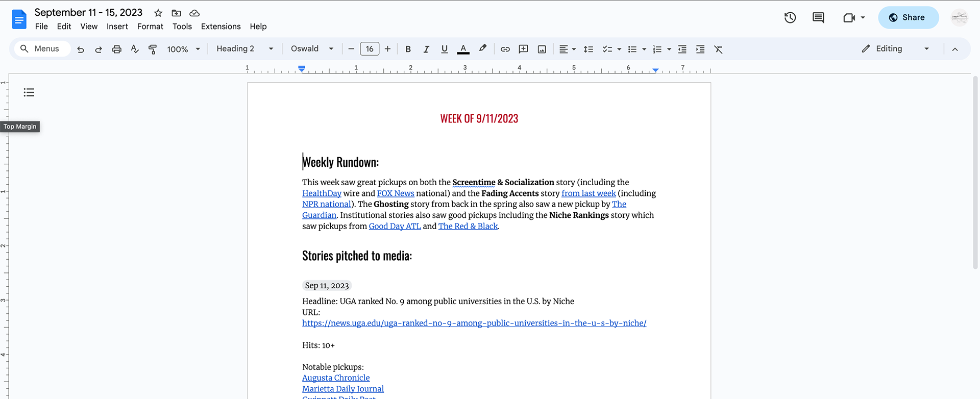
Task: Open the FOX News link
Action: tap(396, 193)
